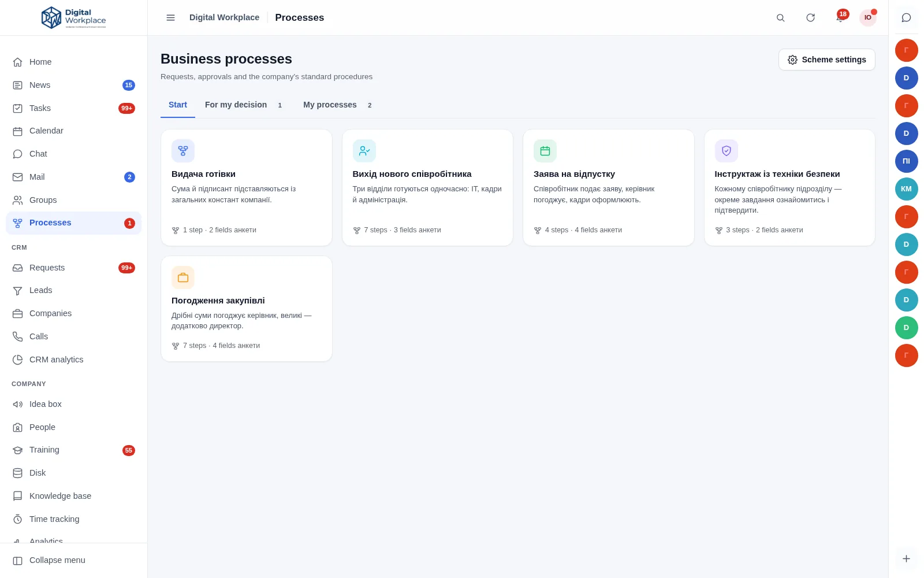Open Chat in sidebar
This screenshot has width=924, height=578.
pos(74,154)
